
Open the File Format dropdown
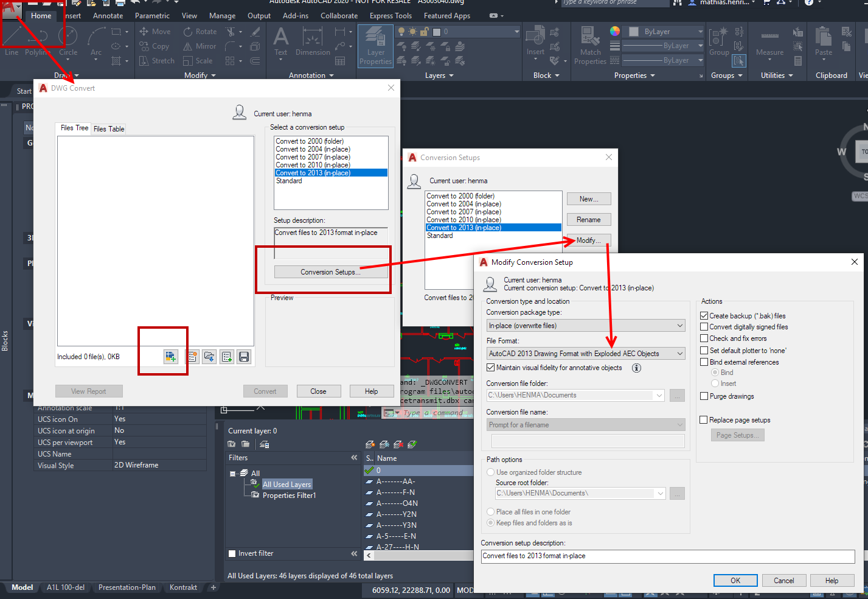click(586, 354)
